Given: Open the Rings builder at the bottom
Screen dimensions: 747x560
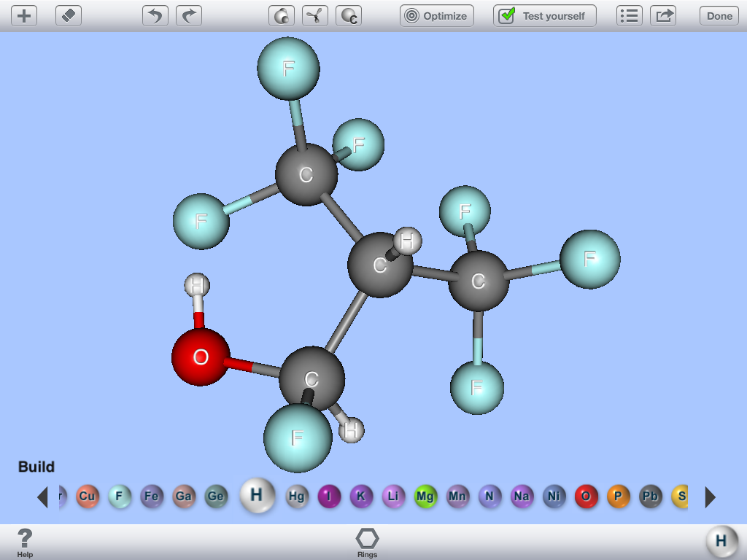Looking at the screenshot, I should [x=367, y=540].
